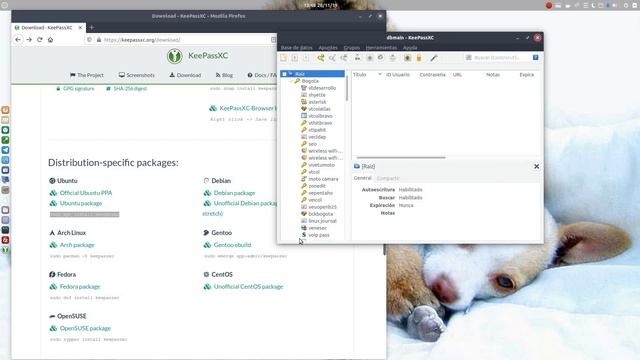Lock databases with the padlock icon
The image size is (640, 360).
(418, 58)
